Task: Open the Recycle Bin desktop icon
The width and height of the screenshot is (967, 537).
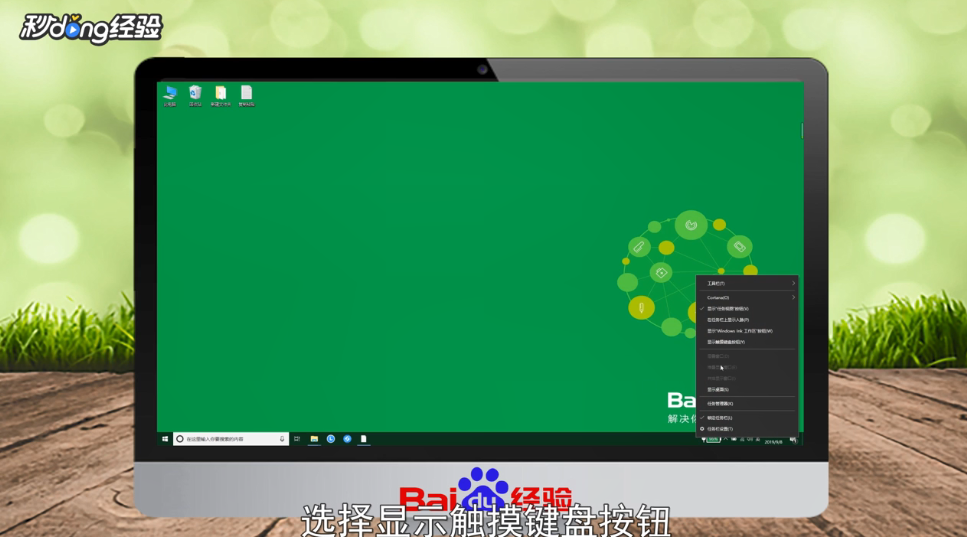Action: coord(195,96)
